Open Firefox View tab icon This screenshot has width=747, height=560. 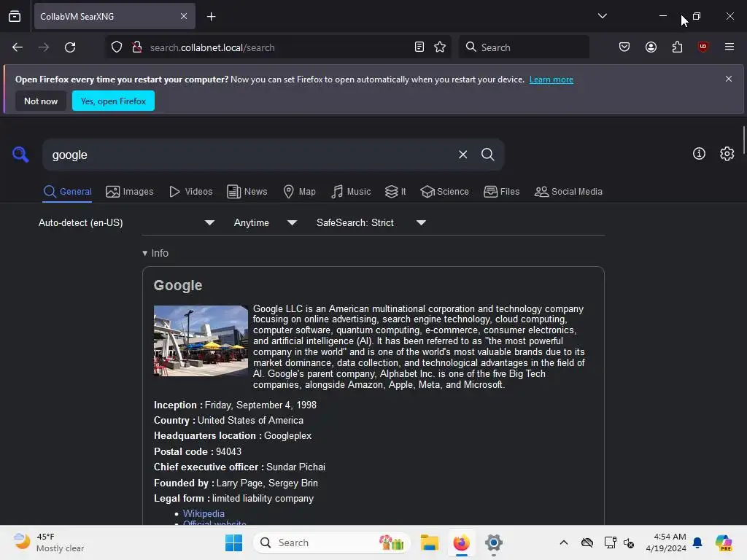click(15, 17)
